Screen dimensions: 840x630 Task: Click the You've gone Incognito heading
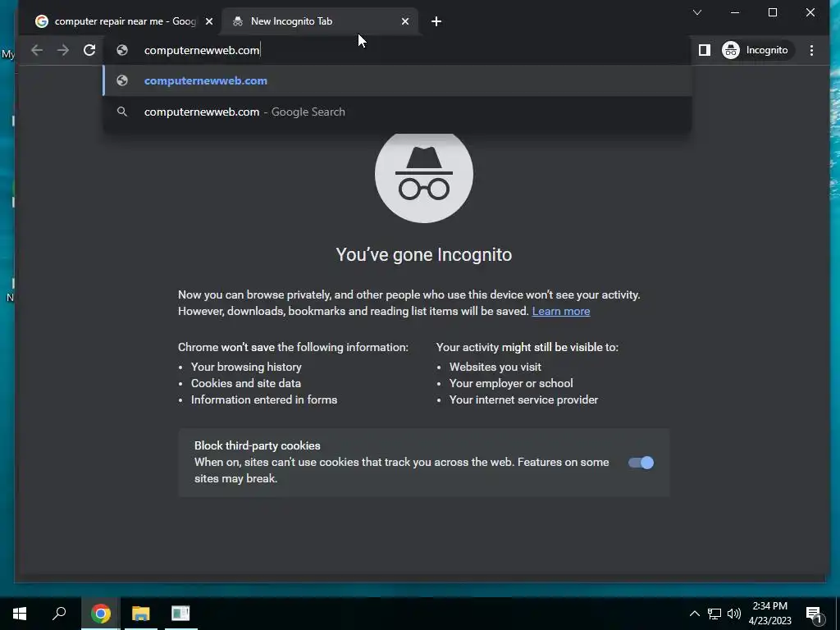pyautogui.click(x=424, y=254)
